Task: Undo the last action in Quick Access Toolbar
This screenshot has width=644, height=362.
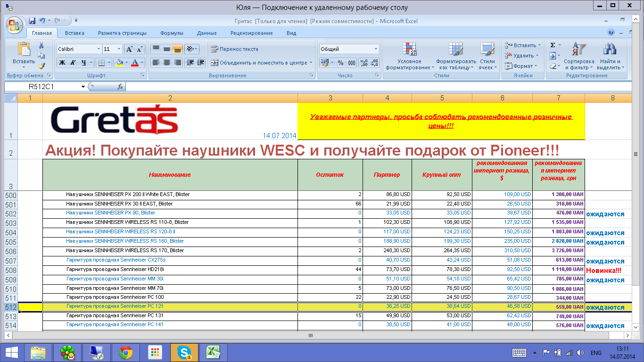Action: (x=42, y=21)
